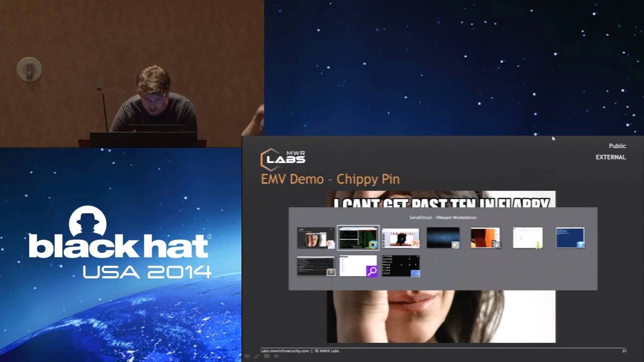The width and height of the screenshot is (644, 362).
Task: Click the slide number 37
Action: 624,351
